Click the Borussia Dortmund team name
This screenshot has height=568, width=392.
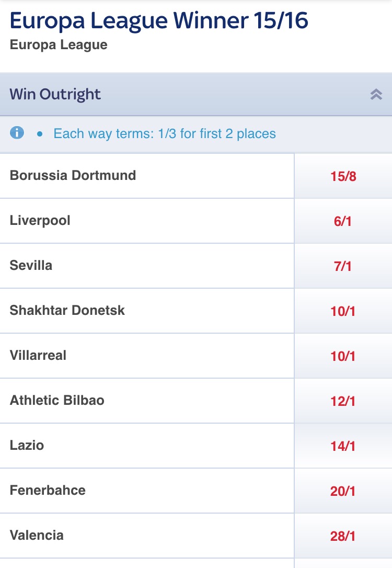coord(73,175)
